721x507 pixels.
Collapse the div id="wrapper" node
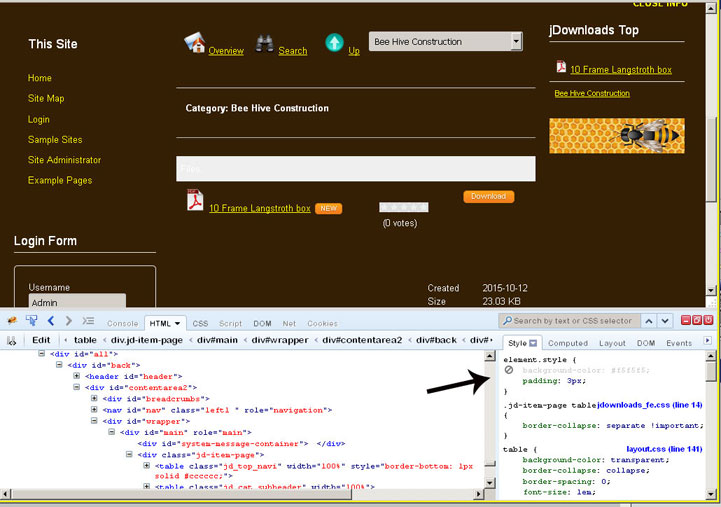(x=94, y=421)
